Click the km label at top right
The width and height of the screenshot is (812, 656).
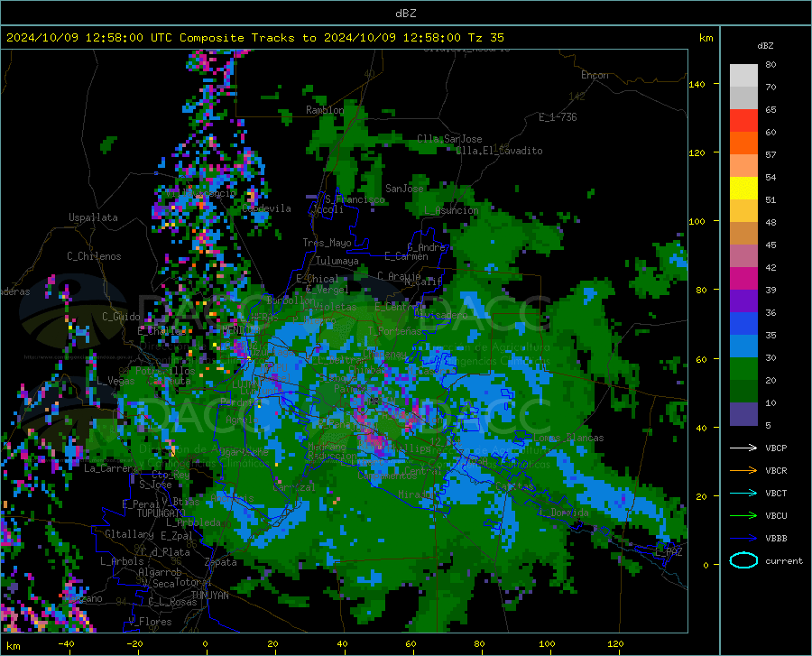[706, 38]
